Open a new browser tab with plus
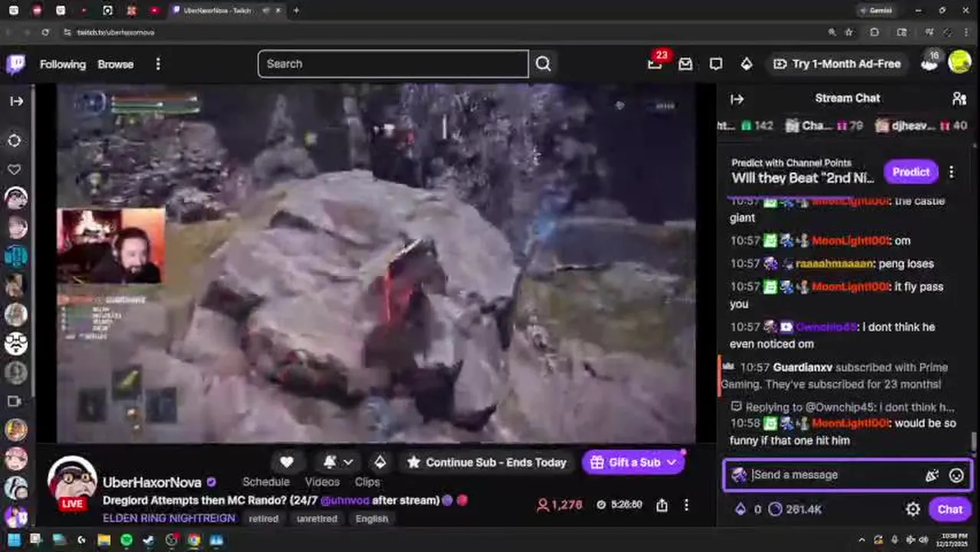The image size is (980, 552). tap(296, 10)
